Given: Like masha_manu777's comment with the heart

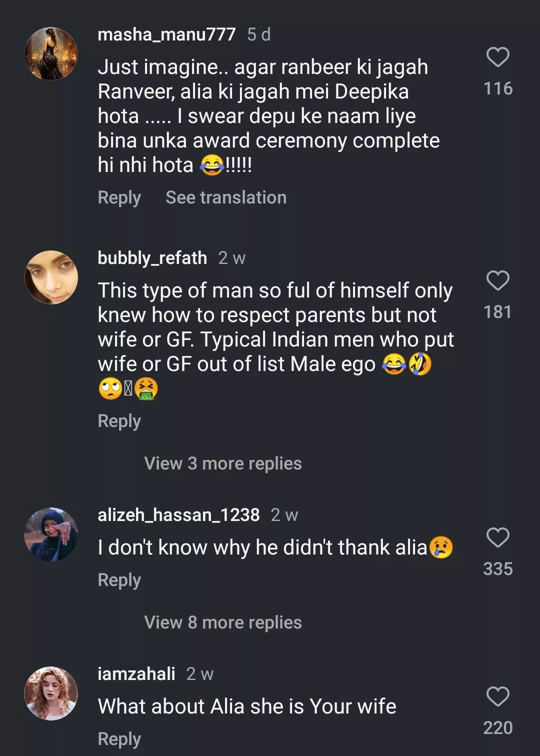Looking at the screenshot, I should coord(497,57).
